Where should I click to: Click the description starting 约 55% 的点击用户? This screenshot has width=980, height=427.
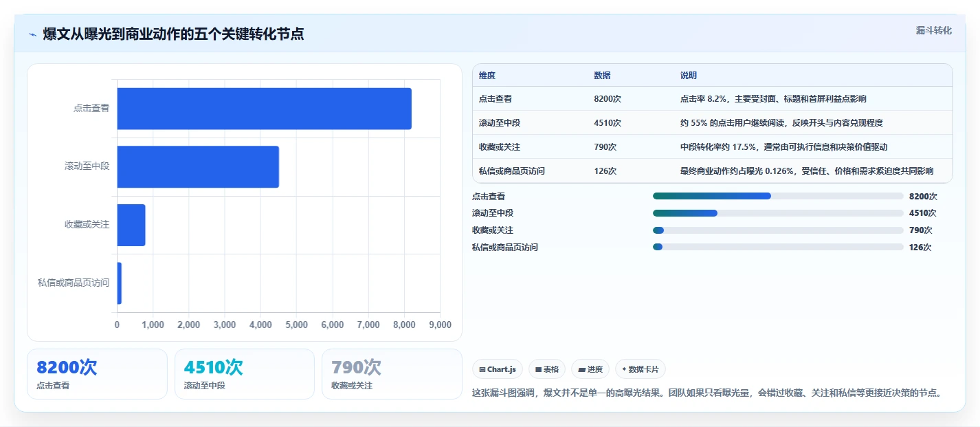tap(781, 123)
